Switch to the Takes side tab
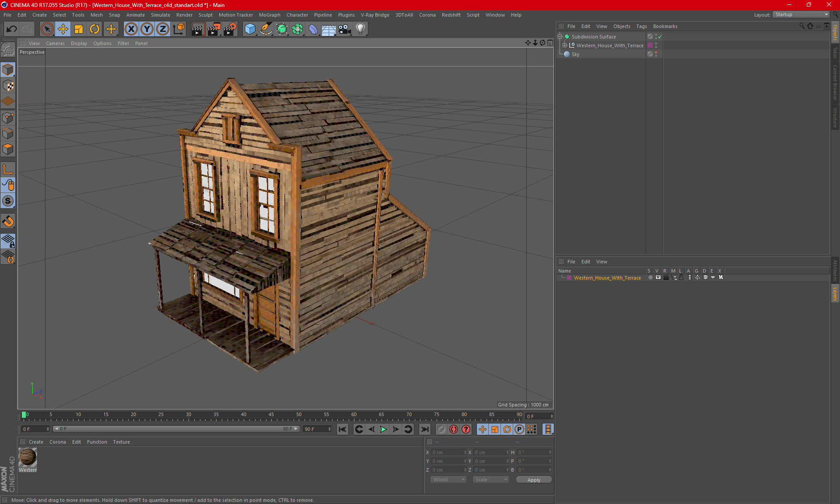This screenshot has height=504, width=840. pos(835,52)
